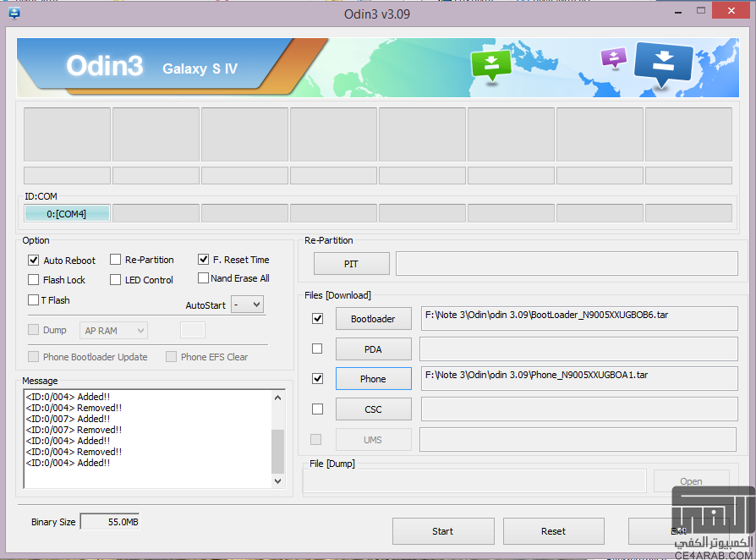Click the Message log scroll down arrow
Screen dimensions: 756x560
[x=277, y=480]
